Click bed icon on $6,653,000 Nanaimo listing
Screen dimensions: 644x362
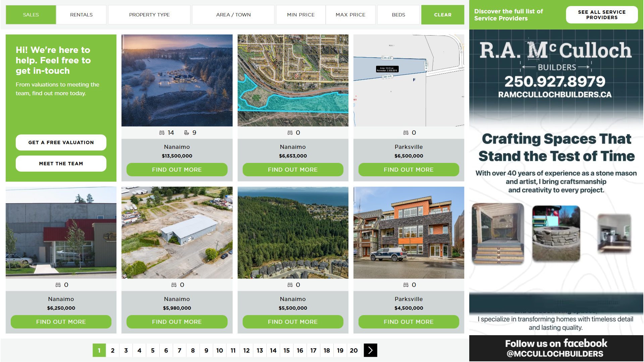tap(290, 133)
